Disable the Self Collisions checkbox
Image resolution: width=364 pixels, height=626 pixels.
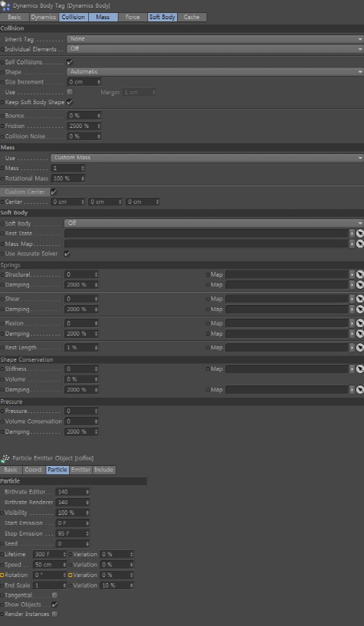[70, 62]
